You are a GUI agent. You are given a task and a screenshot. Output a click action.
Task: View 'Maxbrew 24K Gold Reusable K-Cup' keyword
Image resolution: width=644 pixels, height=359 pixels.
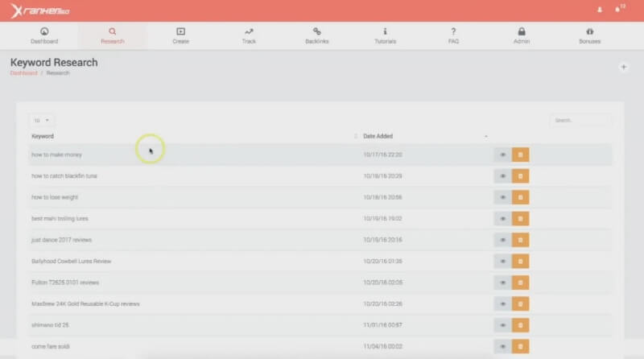502,304
